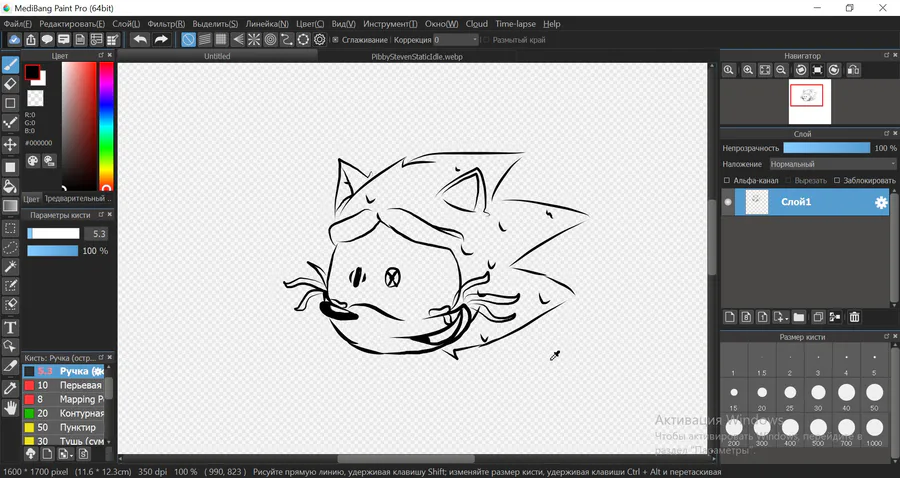Open Фильтр menu
Viewport: 900px width, 478px height.
pos(166,24)
